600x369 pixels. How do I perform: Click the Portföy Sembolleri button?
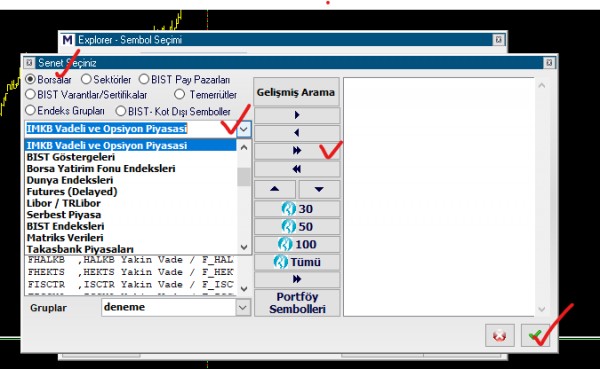(x=297, y=303)
